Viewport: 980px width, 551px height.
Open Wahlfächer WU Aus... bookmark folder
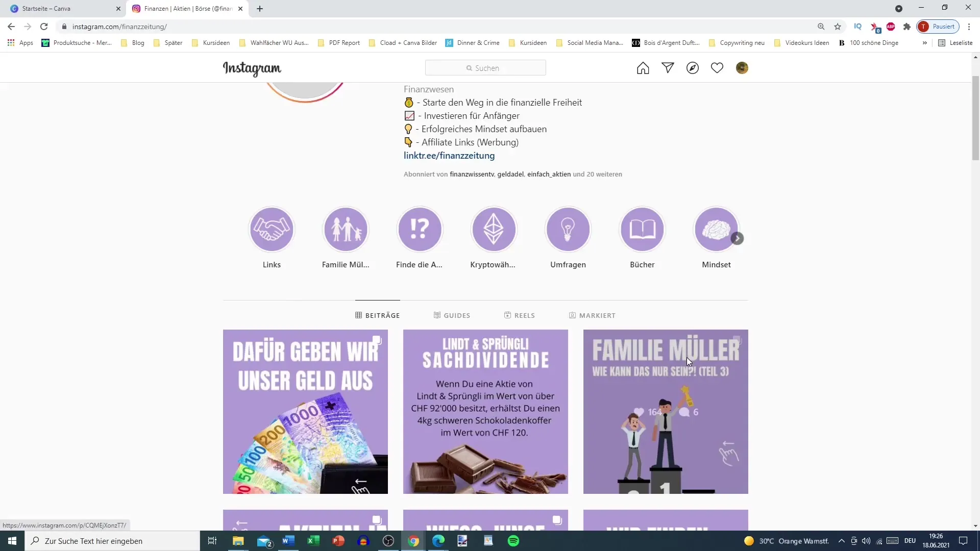(x=274, y=43)
